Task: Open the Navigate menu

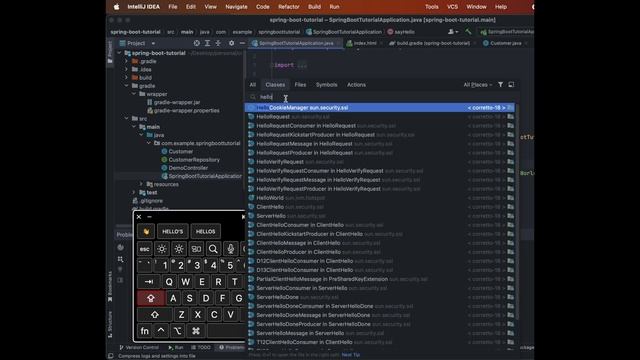Action: (236, 7)
